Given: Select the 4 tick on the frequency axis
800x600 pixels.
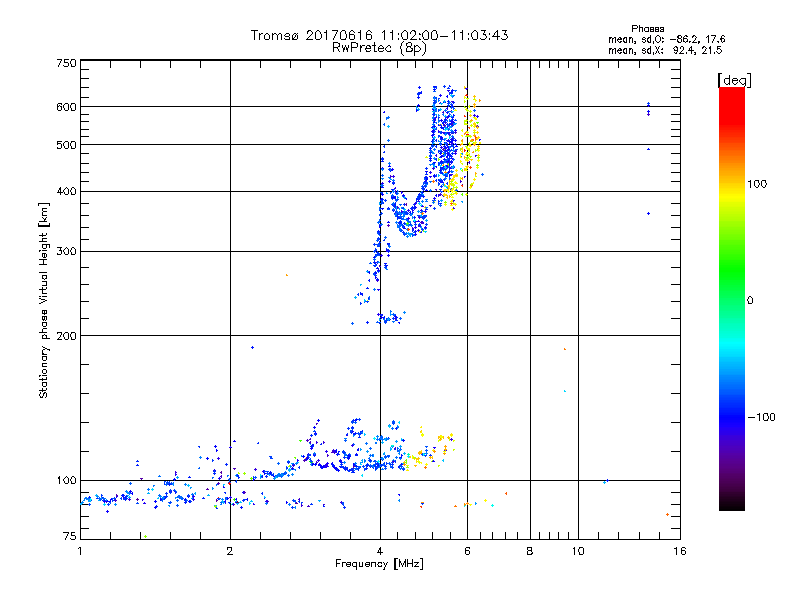Looking at the screenshot, I should point(380,551).
